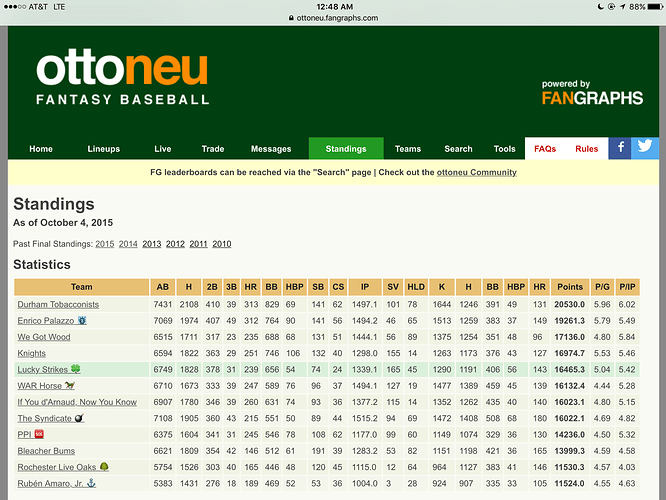The width and height of the screenshot is (666, 500).
Task: Click the "As of October 4, 2015" date
Action: pyautogui.click(x=63, y=223)
